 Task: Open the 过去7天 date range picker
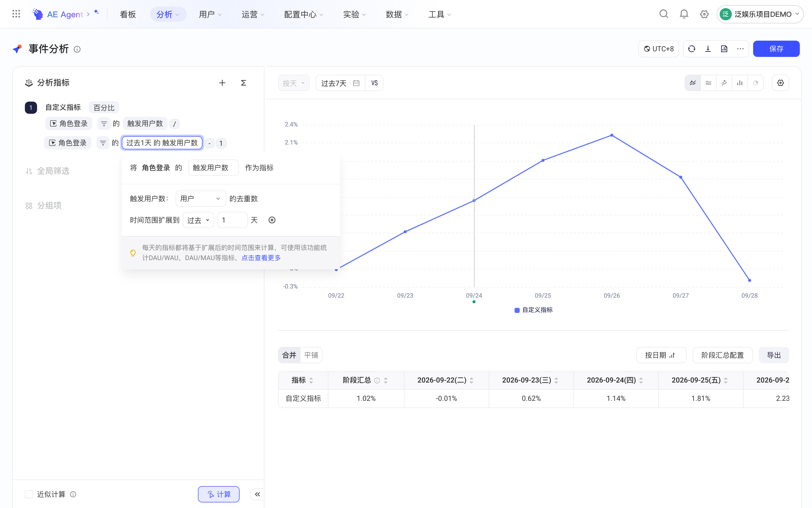tap(340, 83)
